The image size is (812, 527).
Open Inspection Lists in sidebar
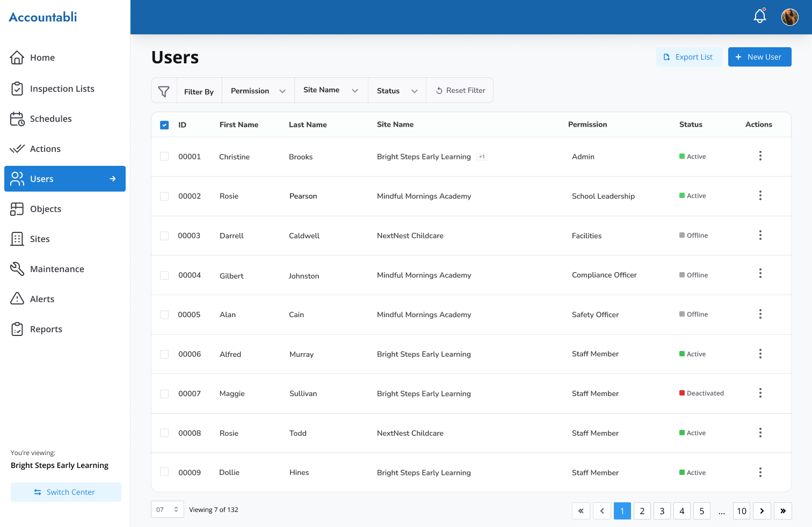click(x=65, y=89)
